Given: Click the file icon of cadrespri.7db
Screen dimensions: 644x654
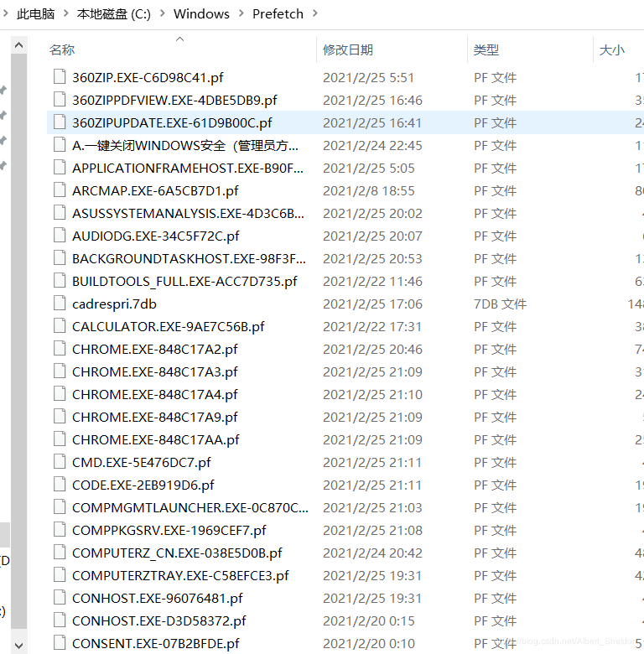Looking at the screenshot, I should point(60,304).
